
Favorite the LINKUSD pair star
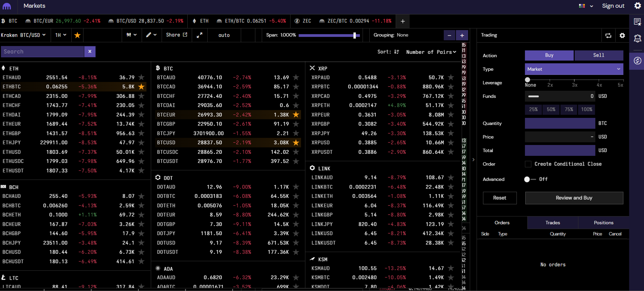451,233
